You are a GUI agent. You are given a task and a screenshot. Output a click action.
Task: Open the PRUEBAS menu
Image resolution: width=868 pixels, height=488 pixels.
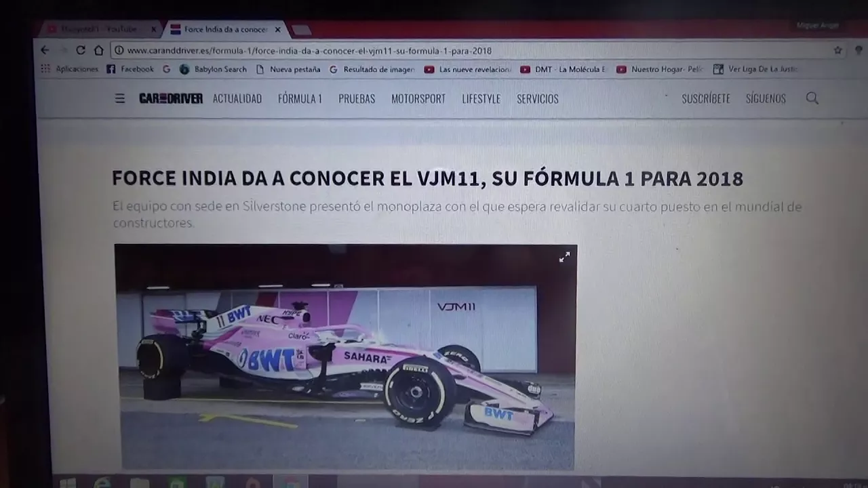(357, 98)
